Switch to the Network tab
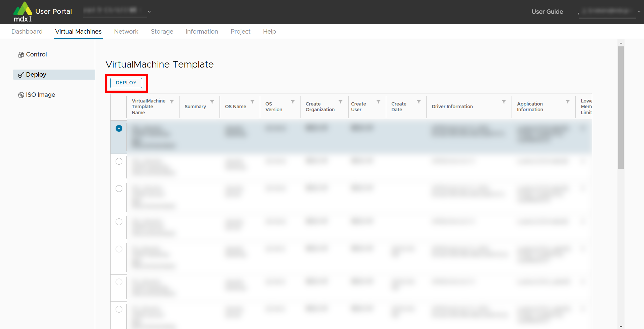This screenshot has height=329, width=644. [126, 31]
